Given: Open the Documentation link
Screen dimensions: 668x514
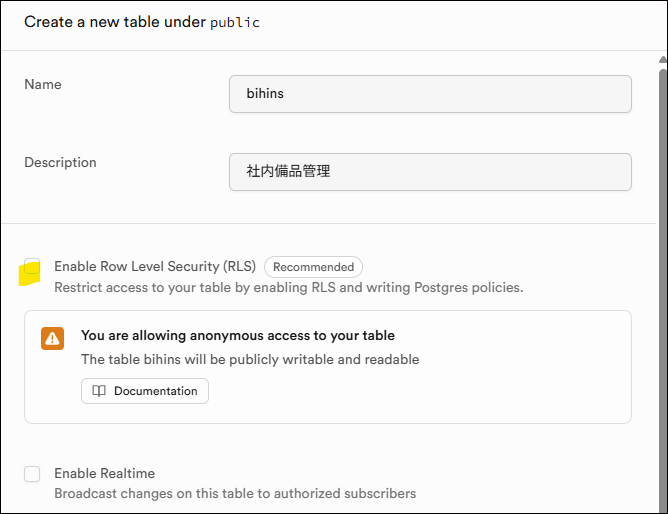Looking at the screenshot, I should click(x=145, y=391).
